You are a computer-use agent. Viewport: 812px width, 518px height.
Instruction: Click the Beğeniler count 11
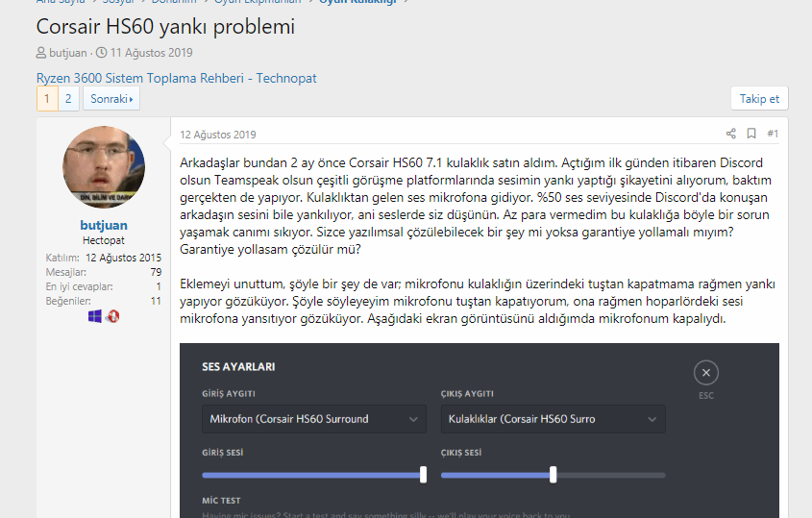click(156, 301)
